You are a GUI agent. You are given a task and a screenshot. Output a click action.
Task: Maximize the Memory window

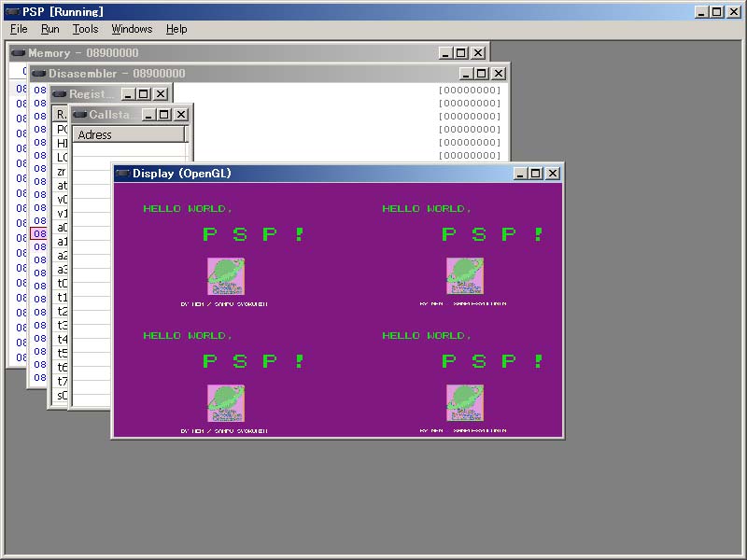(461, 53)
